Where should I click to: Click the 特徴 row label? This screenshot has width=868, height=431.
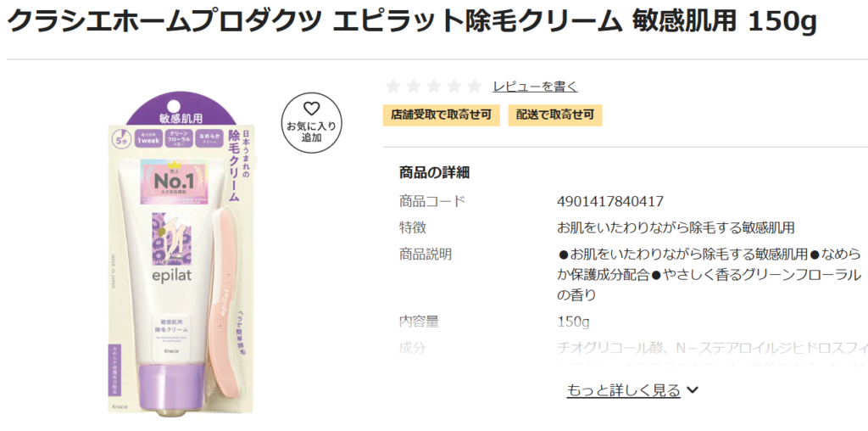[413, 227]
